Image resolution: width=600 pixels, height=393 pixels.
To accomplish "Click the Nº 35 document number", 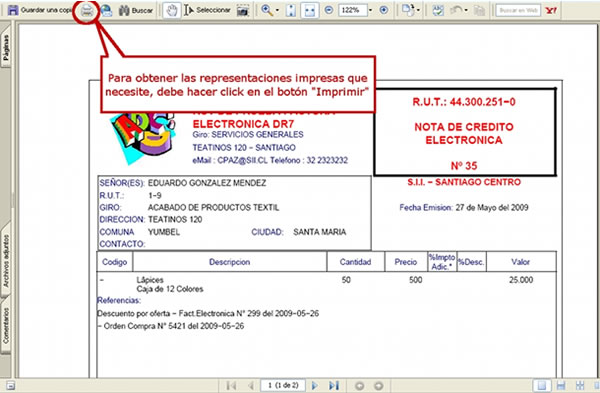I will click(464, 166).
